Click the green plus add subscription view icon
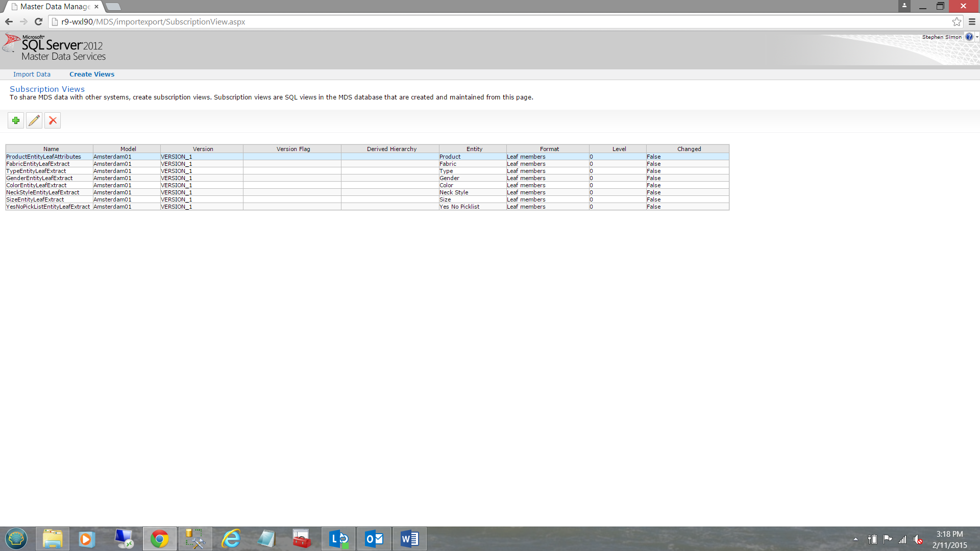This screenshot has height=551, width=980. [x=16, y=121]
